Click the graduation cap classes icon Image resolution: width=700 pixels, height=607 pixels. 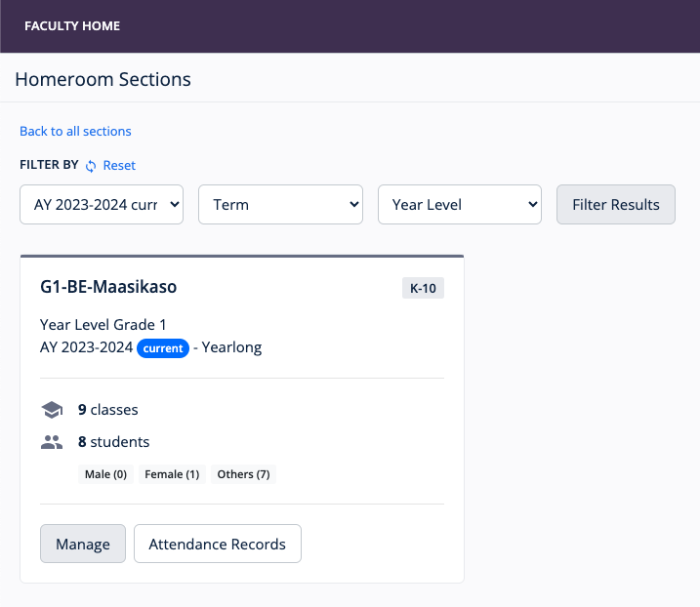(x=52, y=410)
